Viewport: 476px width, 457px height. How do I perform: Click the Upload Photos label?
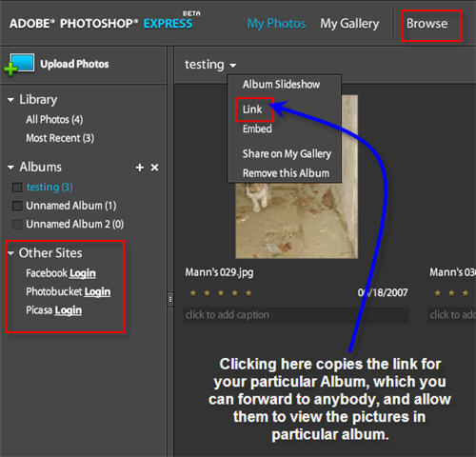[74, 64]
